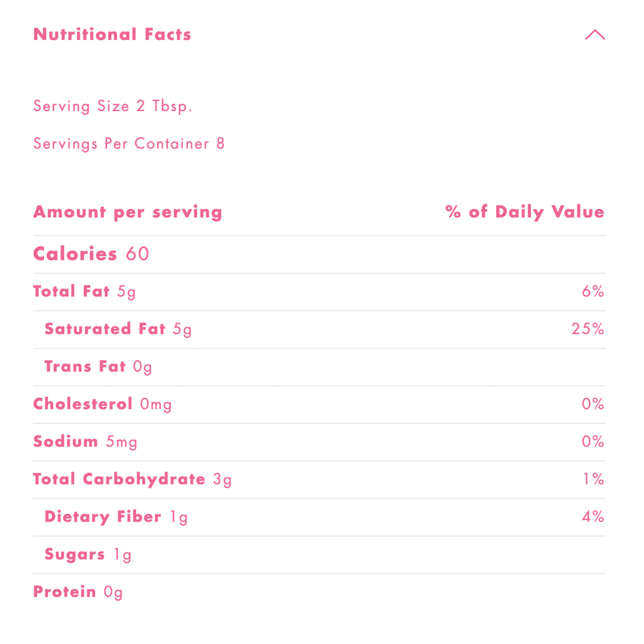Image resolution: width=644 pixels, height=644 pixels.
Task: Click the Calories 60 row
Action: click(x=91, y=254)
